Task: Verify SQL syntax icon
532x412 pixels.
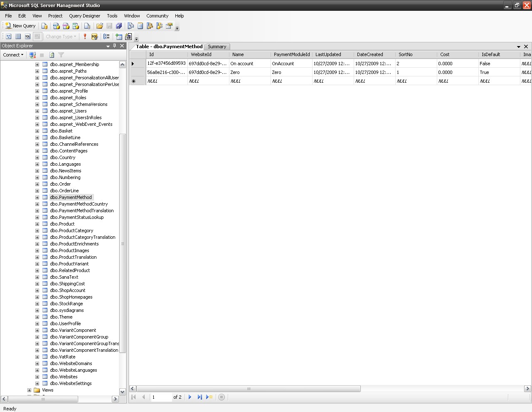Action: pos(95,37)
